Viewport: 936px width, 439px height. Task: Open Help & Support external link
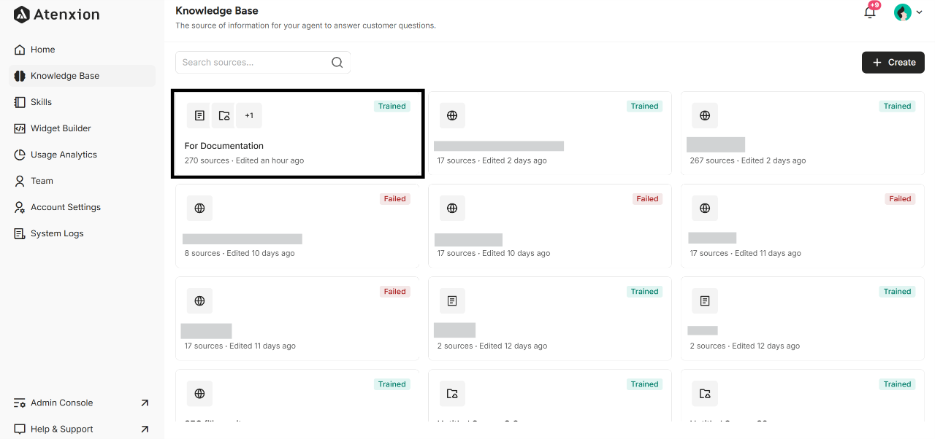pyautogui.click(x=82, y=429)
